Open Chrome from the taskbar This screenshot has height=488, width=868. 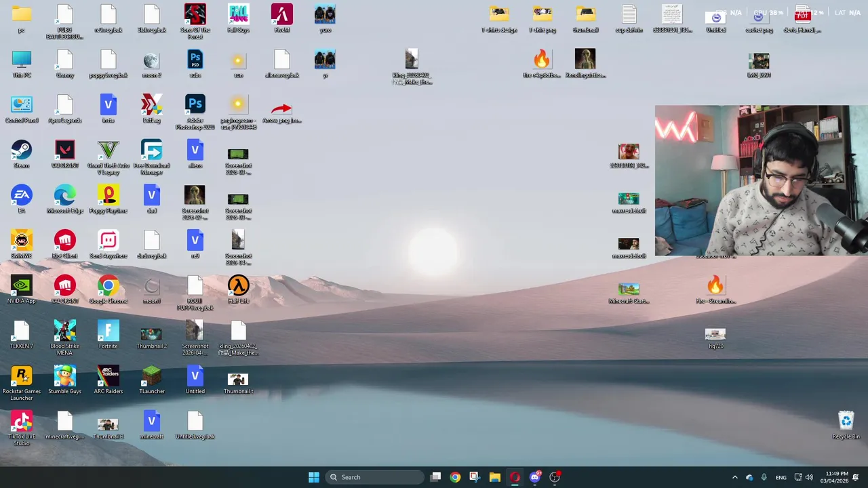(455, 477)
